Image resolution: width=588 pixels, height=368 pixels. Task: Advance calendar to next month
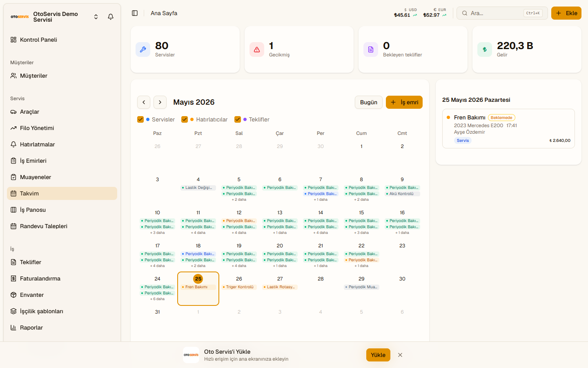(x=160, y=102)
